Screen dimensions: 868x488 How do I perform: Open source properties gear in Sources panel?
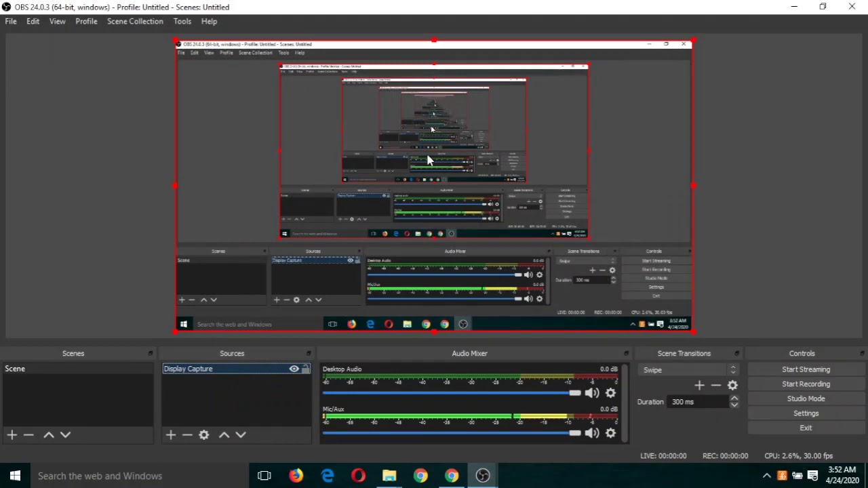pyautogui.click(x=204, y=434)
